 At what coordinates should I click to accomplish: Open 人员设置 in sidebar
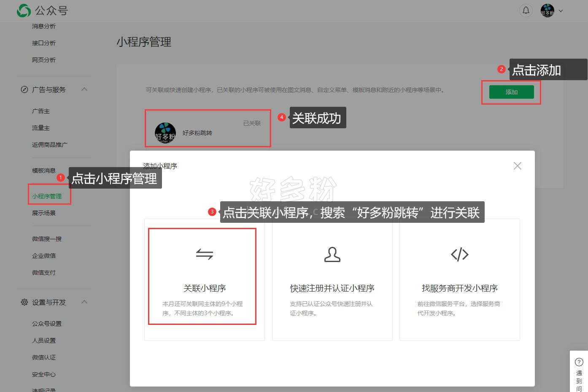44,341
